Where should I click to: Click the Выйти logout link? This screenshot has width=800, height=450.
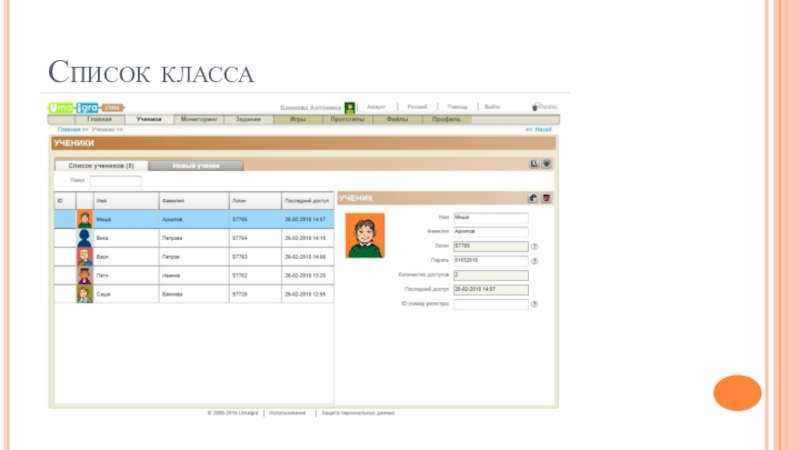[492, 107]
